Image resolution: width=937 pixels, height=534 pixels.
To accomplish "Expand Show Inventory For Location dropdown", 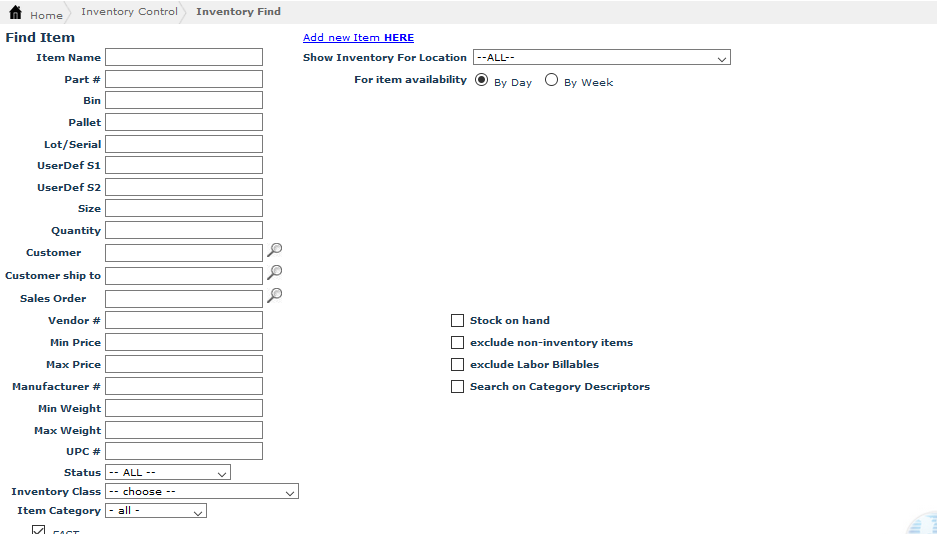I will (x=601, y=58).
